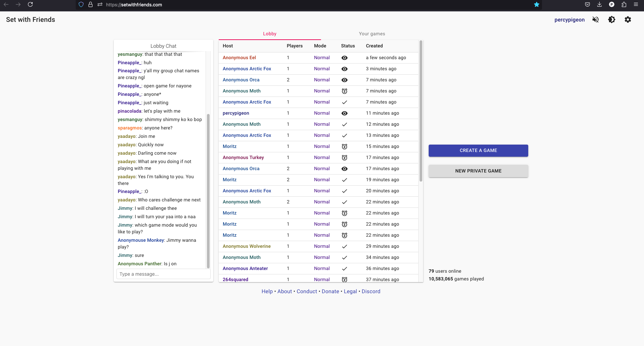Click eye status icon in percypigeon row
This screenshot has height=346, width=644.
pos(344,113)
